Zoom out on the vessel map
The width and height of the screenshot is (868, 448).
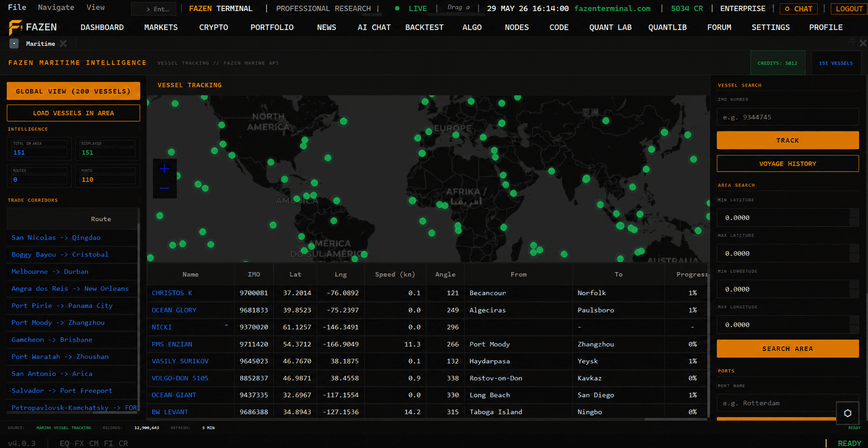164,188
